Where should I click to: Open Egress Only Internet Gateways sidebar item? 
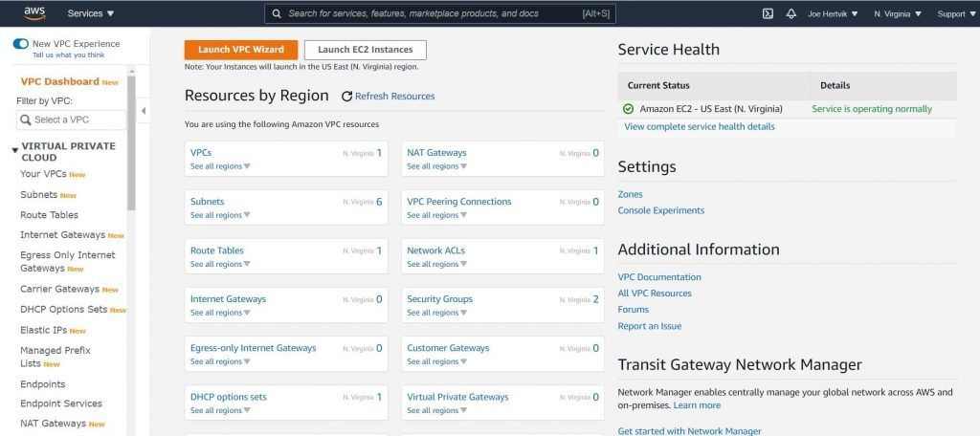point(68,262)
